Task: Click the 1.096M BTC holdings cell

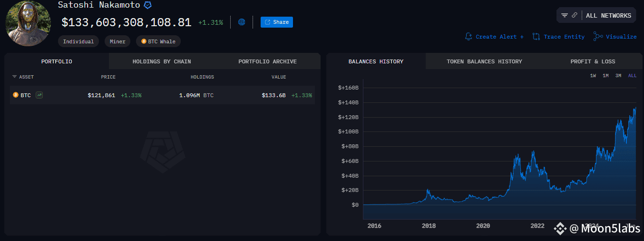Action: point(196,95)
